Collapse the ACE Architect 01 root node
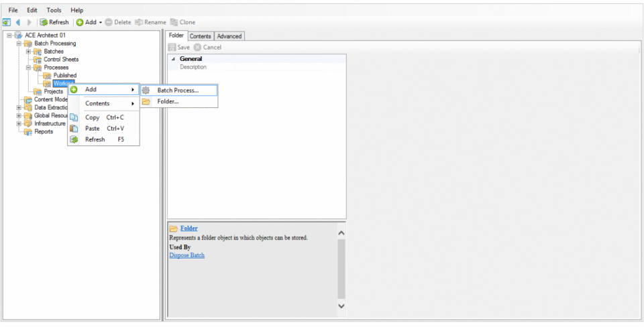The image size is (644, 335). point(9,36)
